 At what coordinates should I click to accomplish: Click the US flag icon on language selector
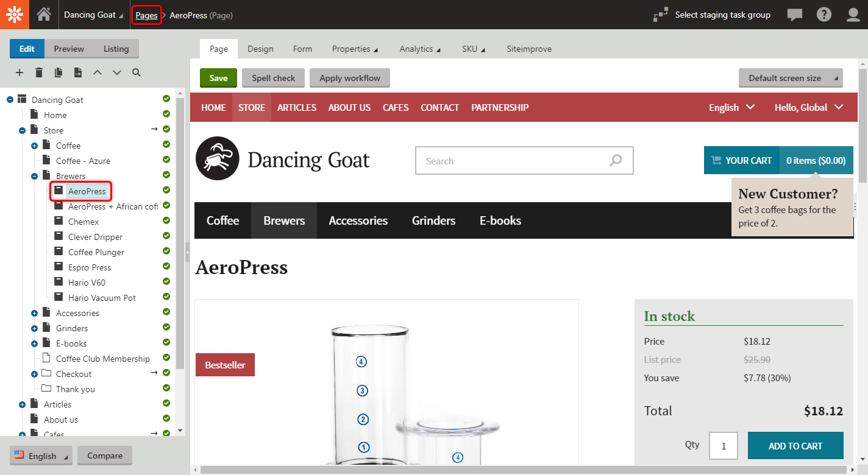point(20,455)
